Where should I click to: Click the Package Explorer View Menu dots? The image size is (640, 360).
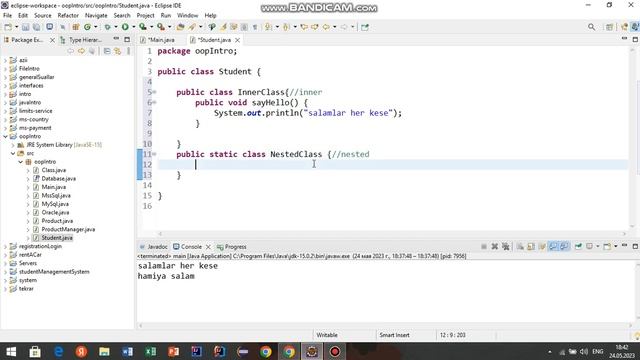tap(129, 51)
